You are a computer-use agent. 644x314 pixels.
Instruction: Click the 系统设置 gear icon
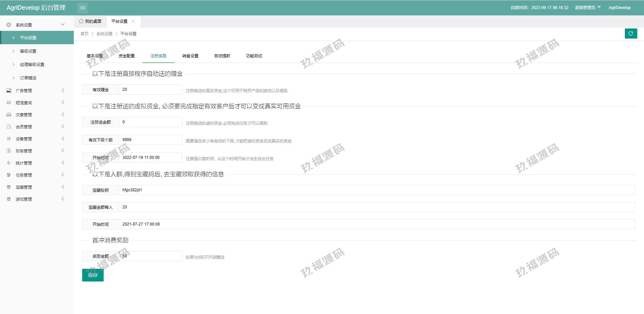tap(9, 25)
